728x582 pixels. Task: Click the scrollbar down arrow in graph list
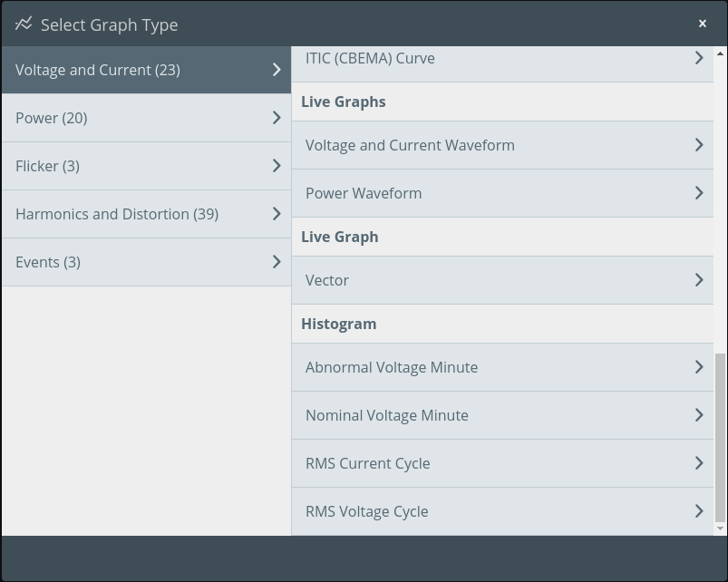point(720,529)
